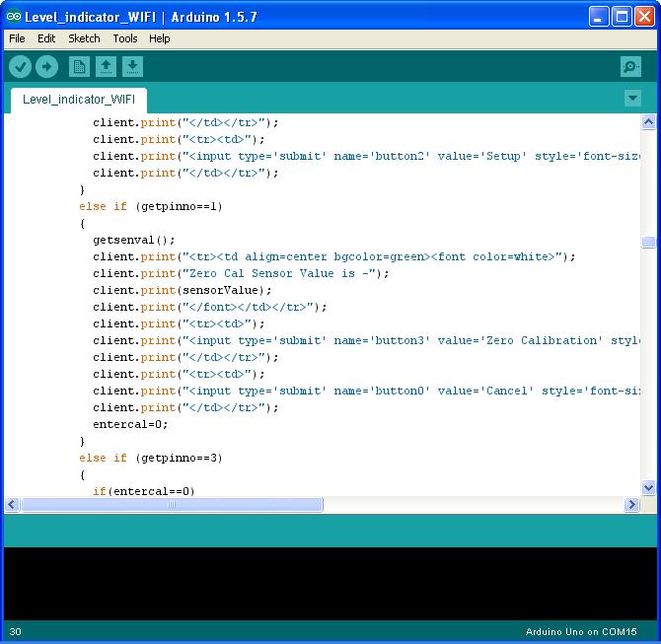Click the Arduino logo in title bar
This screenshot has height=644, width=661.
point(14,17)
